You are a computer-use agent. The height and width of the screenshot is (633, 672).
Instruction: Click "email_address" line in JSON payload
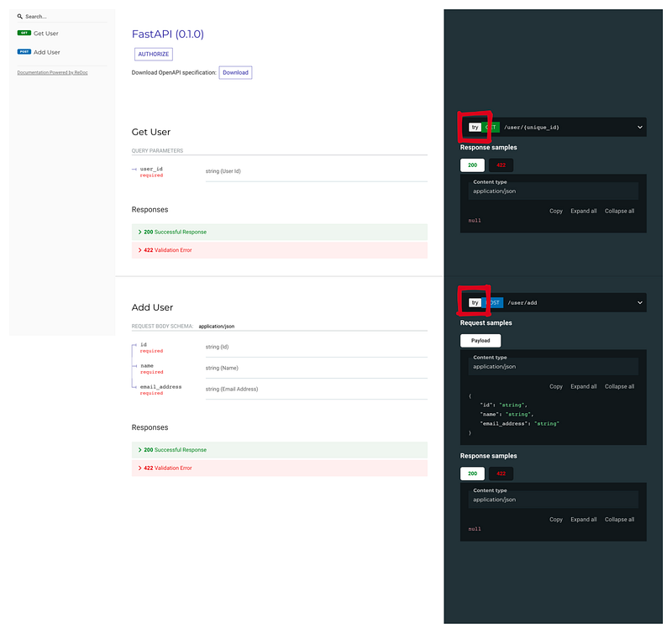click(x=520, y=424)
